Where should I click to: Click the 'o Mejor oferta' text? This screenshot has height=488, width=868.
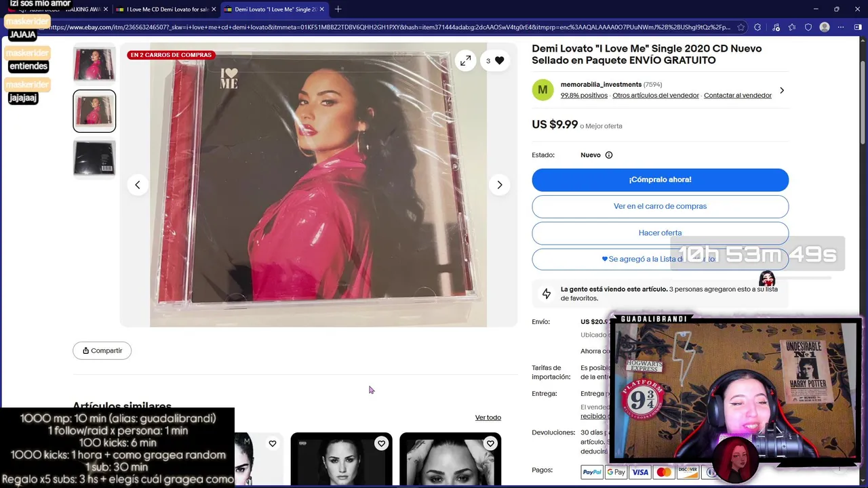[601, 126]
